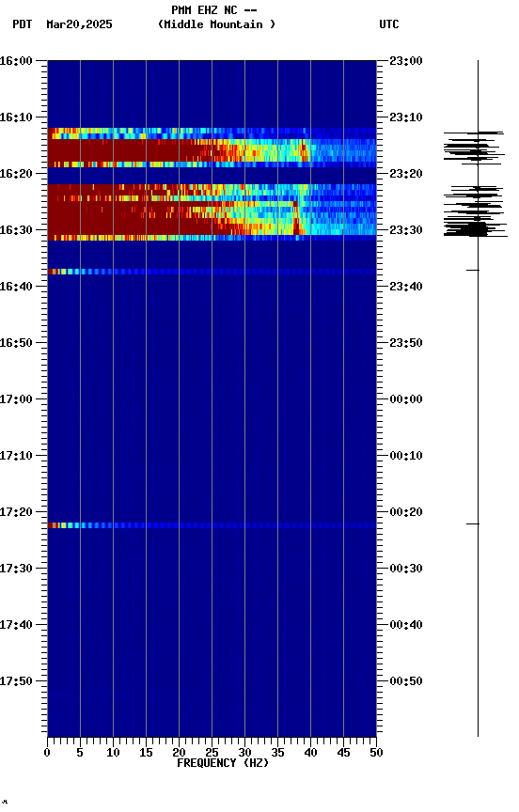Click the 17:40 PDT time label
The height and width of the screenshot is (812, 519).
pyautogui.click(x=16, y=625)
